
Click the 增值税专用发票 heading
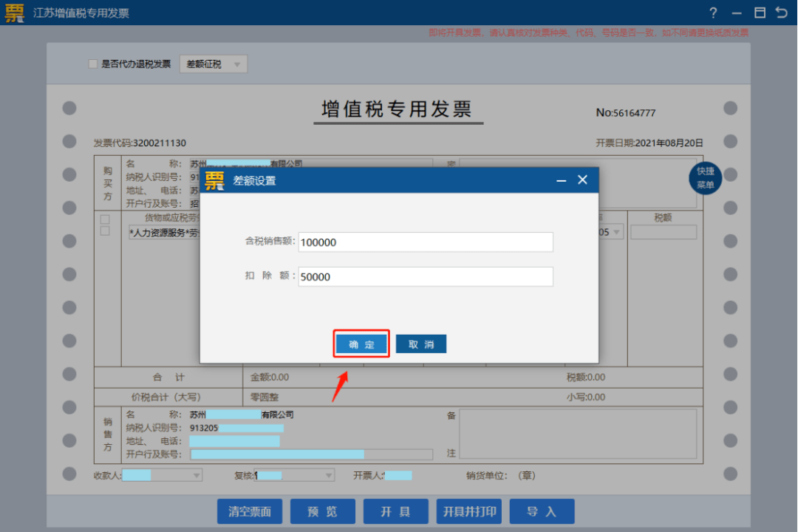tap(397, 109)
